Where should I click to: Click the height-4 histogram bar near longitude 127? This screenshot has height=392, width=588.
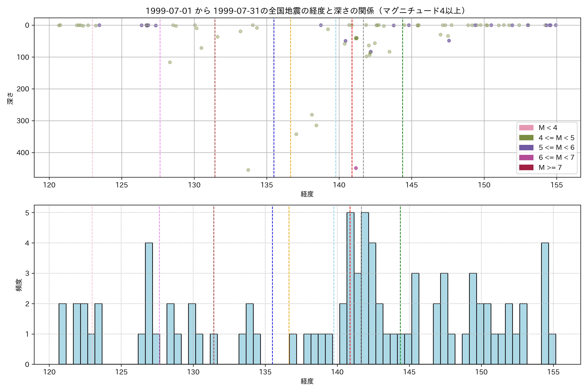149,303
